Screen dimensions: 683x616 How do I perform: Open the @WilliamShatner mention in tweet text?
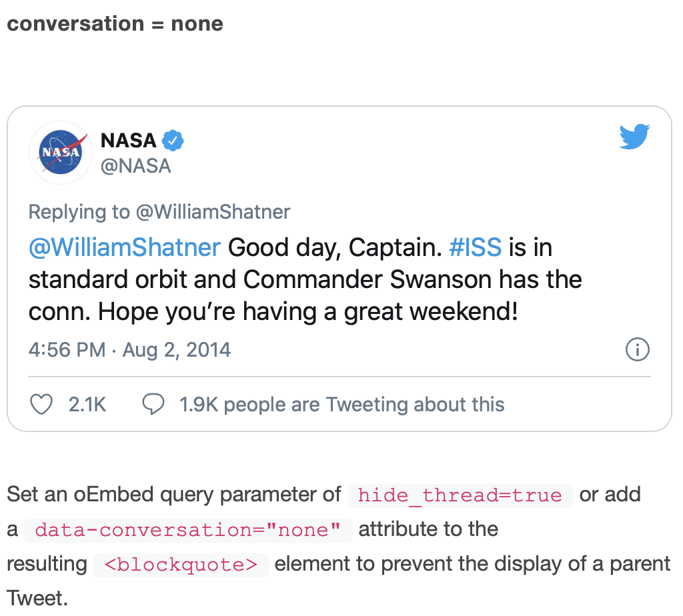click(x=125, y=247)
